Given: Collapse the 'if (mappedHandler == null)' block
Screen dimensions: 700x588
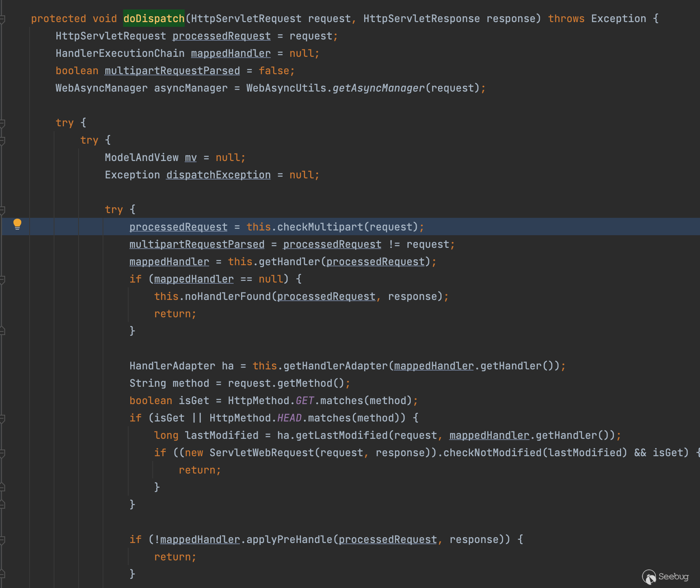Looking at the screenshot, I should [x=2, y=279].
